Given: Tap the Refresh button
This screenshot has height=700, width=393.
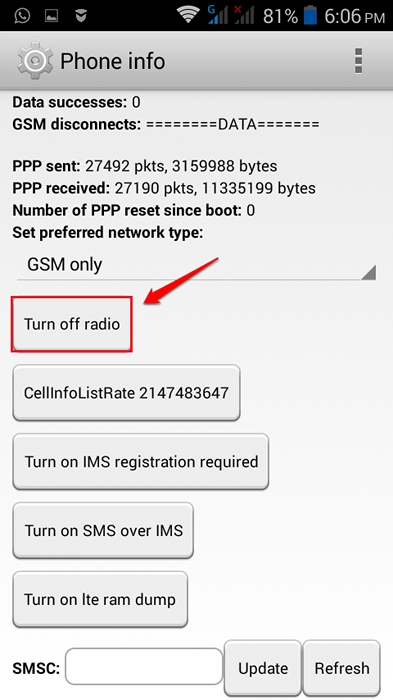Looking at the screenshot, I should pyautogui.click(x=342, y=668).
